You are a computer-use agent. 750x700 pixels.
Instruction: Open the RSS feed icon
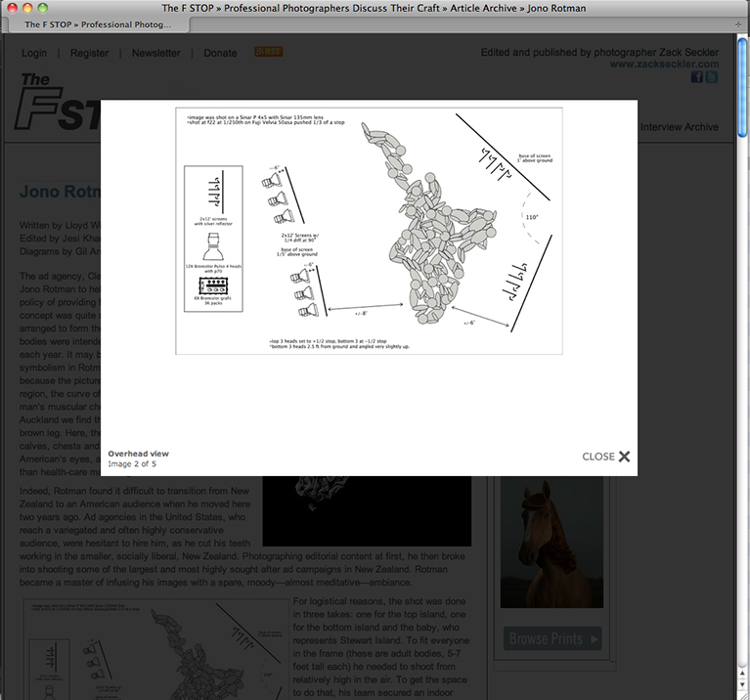click(268, 52)
